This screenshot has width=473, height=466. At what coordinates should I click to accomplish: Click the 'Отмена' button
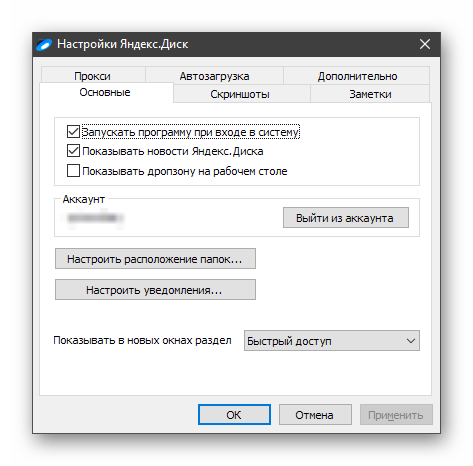coord(315,415)
